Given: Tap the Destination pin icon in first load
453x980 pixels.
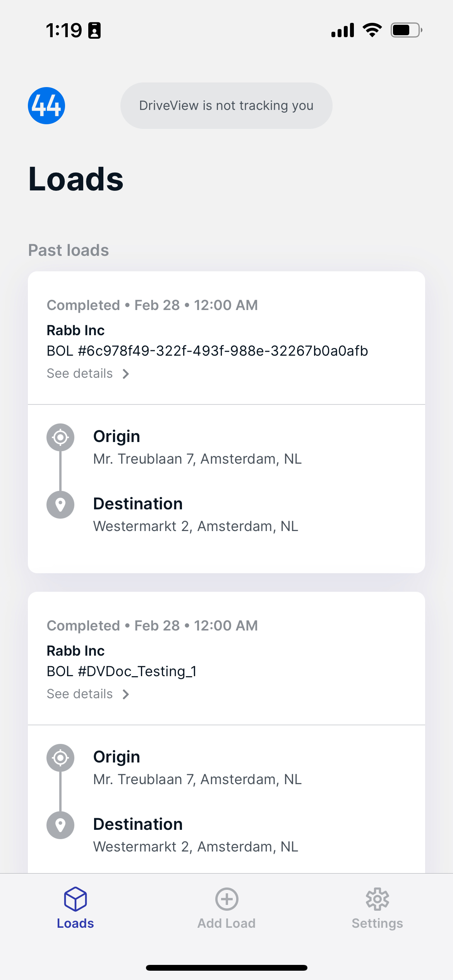Looking at the screenshot, I should click(60, 505).
